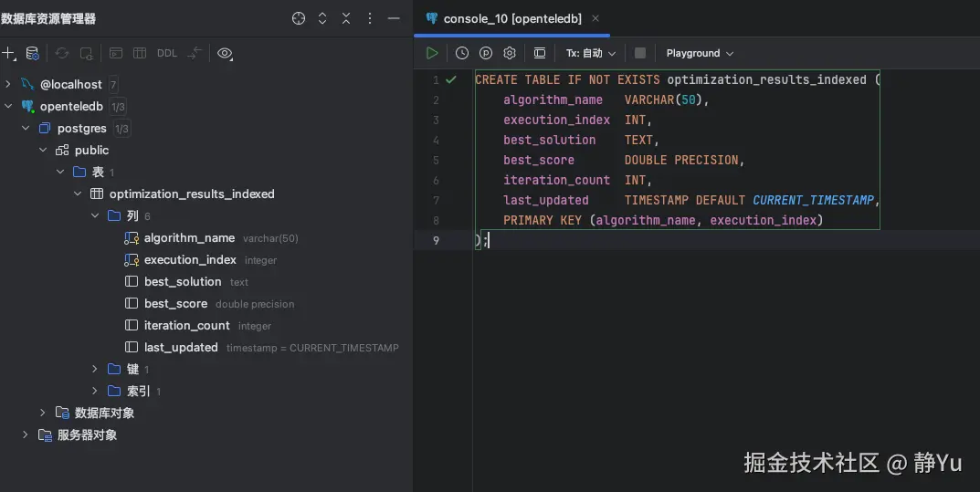Expand the 键 (keys) folder
The width and height of the screenshot is (980, 492).
click(95, 369)
